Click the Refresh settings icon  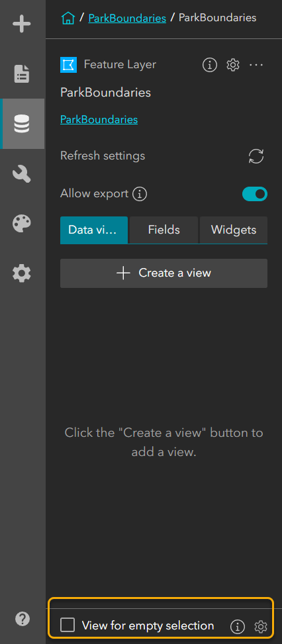[x=256, y=156]
